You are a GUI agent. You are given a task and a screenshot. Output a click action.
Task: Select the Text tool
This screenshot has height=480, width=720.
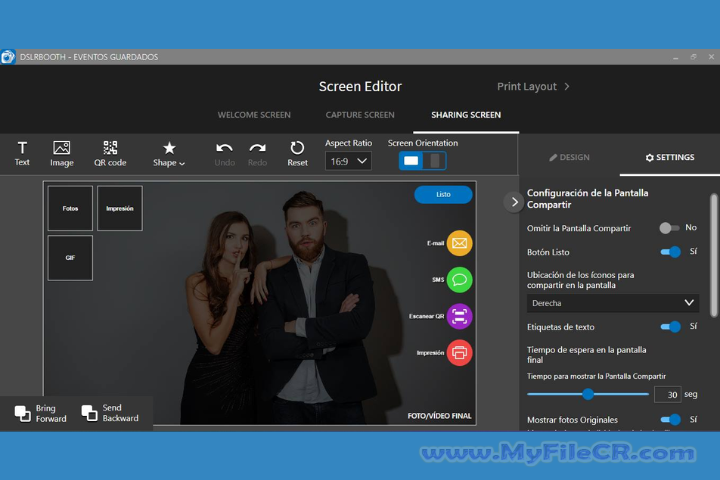(x=22, y=153)
